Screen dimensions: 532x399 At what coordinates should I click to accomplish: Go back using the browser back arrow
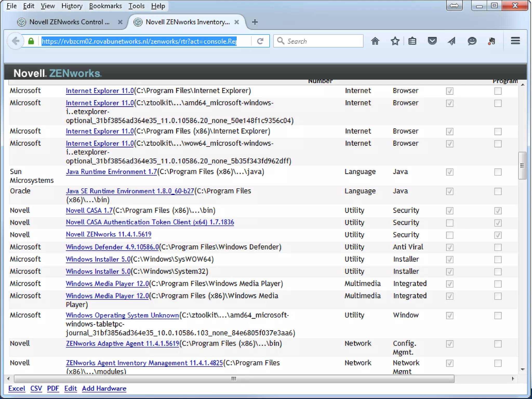pos(16,41)
